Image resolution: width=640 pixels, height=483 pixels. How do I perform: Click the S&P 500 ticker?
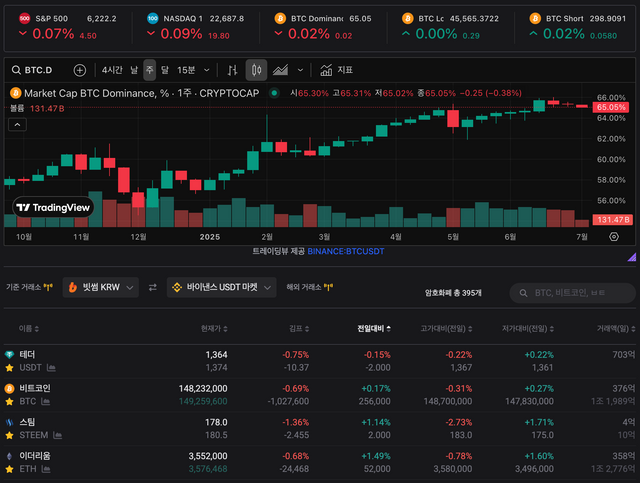68,27
